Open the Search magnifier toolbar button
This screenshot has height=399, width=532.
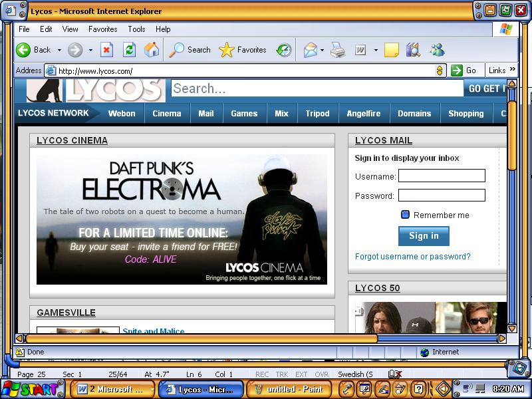[x=190, y=50]
